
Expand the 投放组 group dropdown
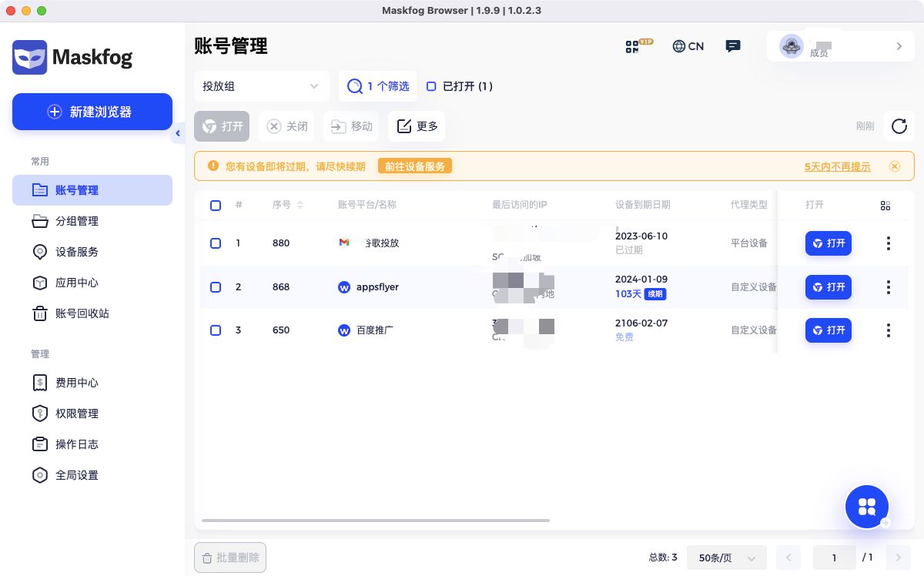(262, 86)
